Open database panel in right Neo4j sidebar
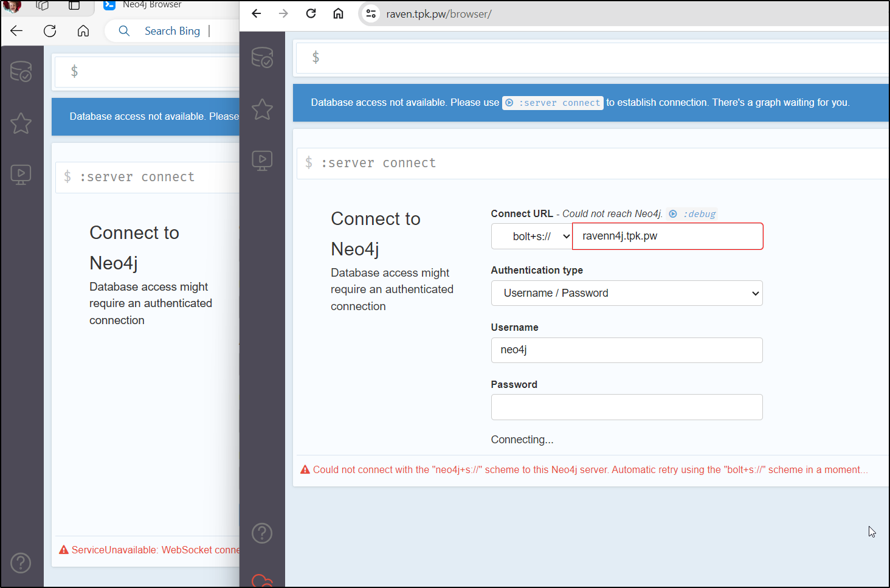 point(262,58)
